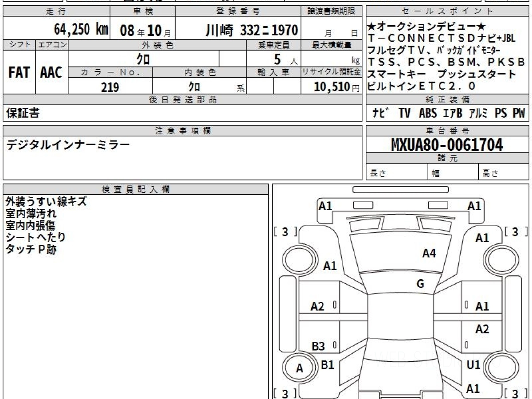Image resolution: width=532 pixels, height=399 pixels.
Task: Select the 室内薄汚れ inspector note
Action: (x=31, y=214)
